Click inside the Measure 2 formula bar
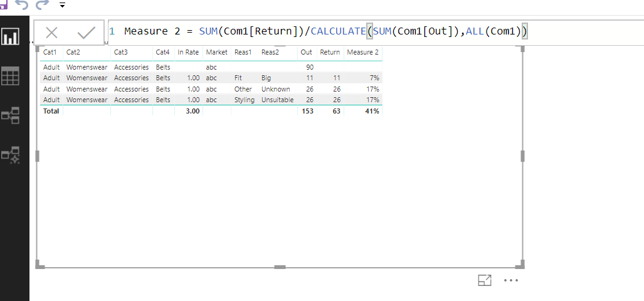 click(376, 31)
